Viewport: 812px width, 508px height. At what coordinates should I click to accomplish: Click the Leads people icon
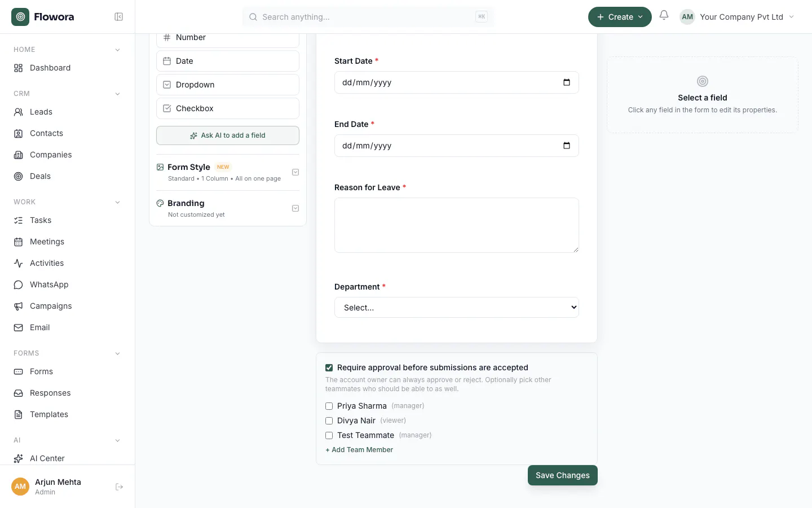tap(19, 112)
